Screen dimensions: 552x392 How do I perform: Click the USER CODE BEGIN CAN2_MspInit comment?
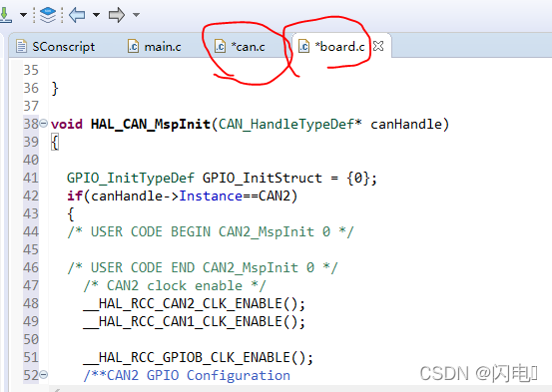pos(211,231)
